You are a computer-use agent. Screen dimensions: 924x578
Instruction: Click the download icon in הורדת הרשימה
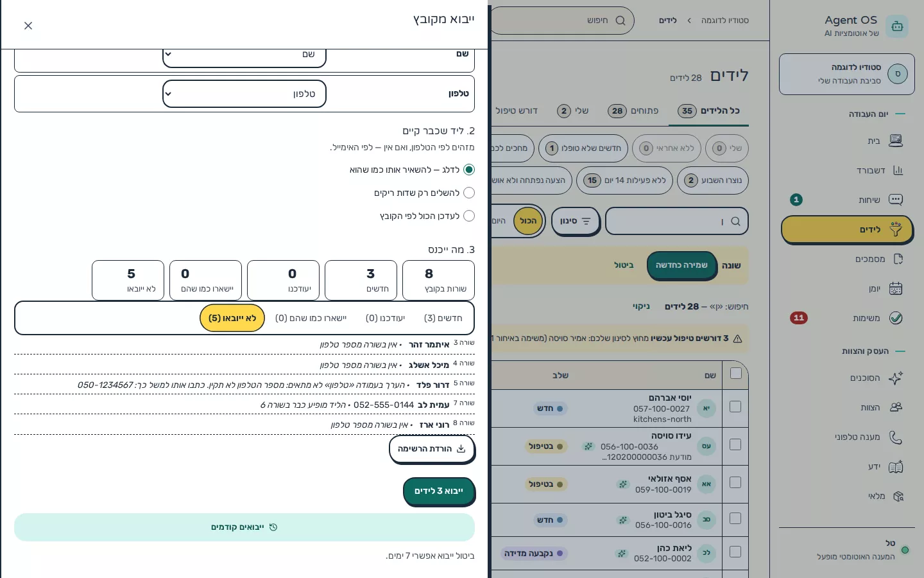pyautogui.click(x=461, y=449)
